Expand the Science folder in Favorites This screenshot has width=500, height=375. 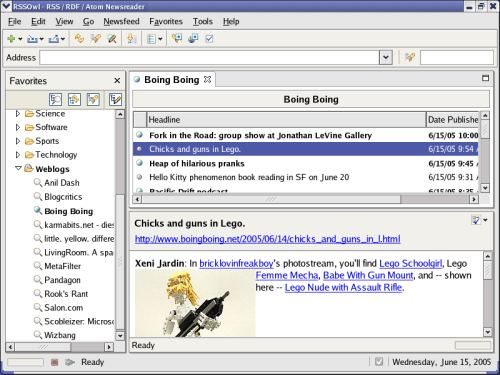click(x=18, y=114)
